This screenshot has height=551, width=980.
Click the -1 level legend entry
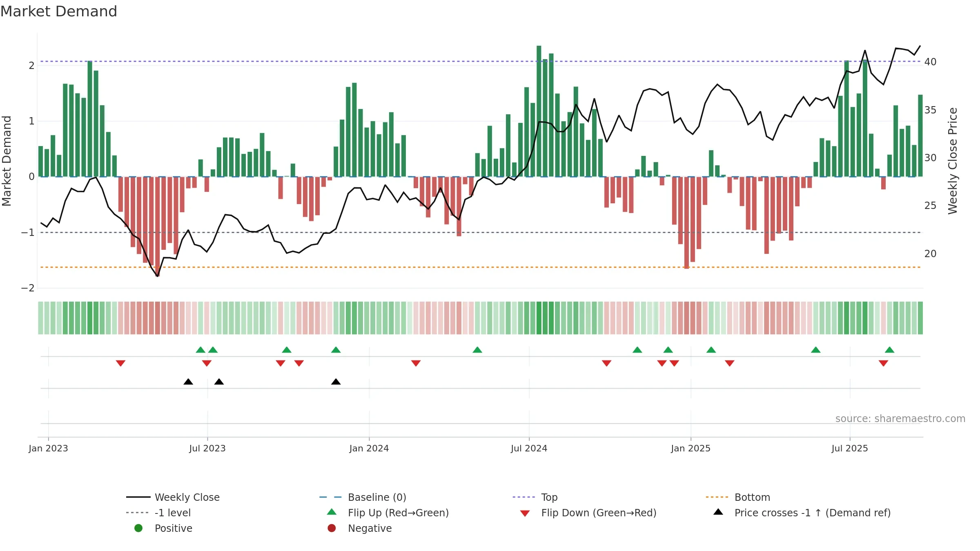[158, 513]
